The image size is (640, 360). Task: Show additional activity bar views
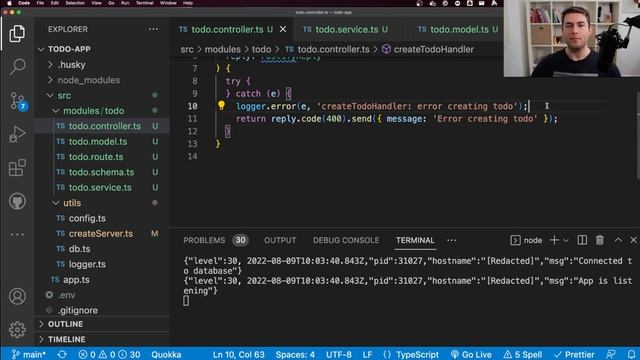[x=17, y=235]
